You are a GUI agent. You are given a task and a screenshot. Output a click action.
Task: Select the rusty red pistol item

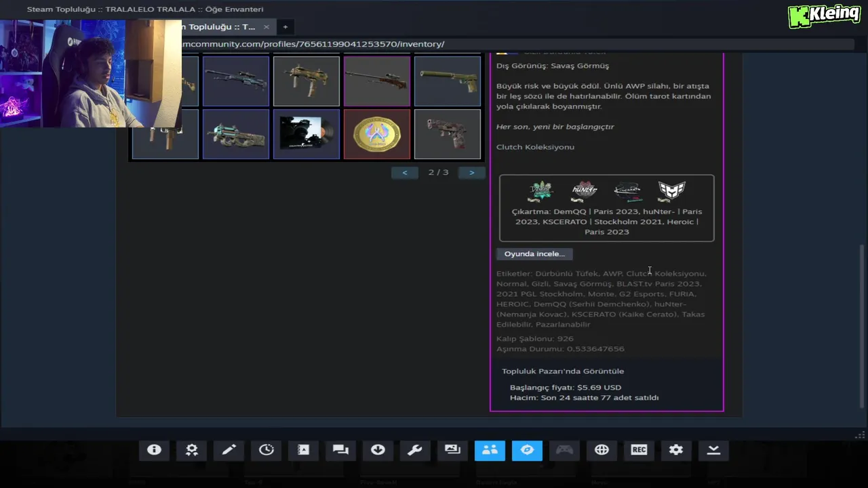click(x=448, y=134)
